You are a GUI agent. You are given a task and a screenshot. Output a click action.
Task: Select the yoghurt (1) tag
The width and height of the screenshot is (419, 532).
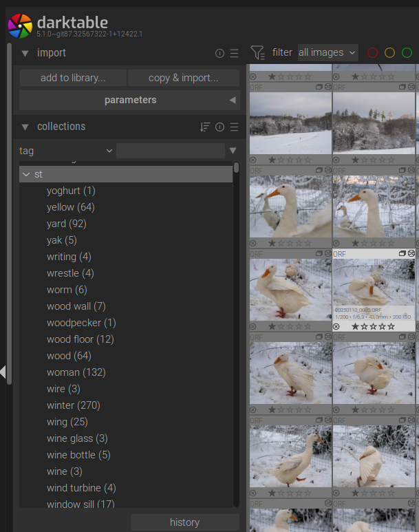coord(71,191)
